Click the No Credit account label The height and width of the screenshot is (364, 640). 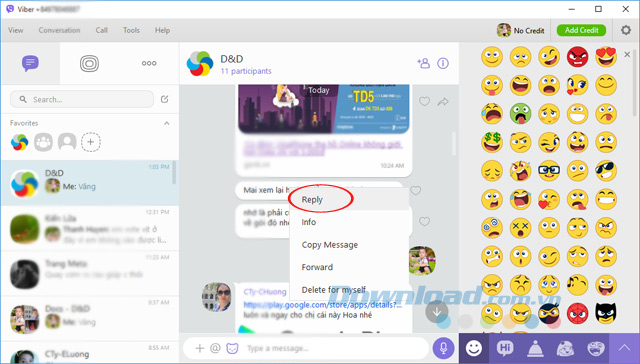click(x=529, y=31)
